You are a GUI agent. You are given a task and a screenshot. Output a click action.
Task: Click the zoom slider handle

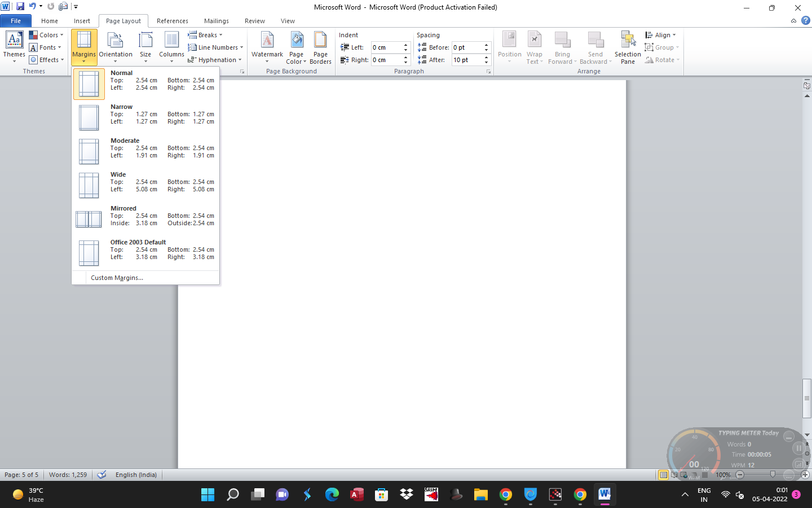point(773,475)
